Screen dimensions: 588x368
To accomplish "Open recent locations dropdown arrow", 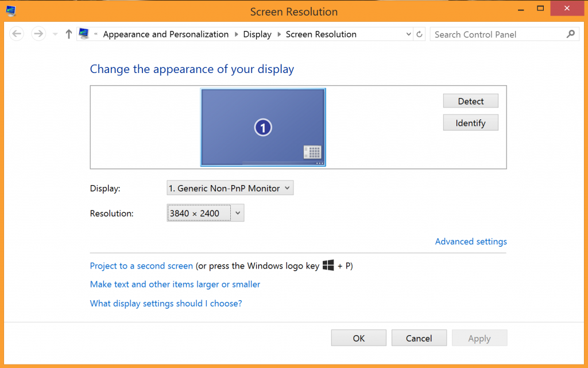I will (55, 34).
